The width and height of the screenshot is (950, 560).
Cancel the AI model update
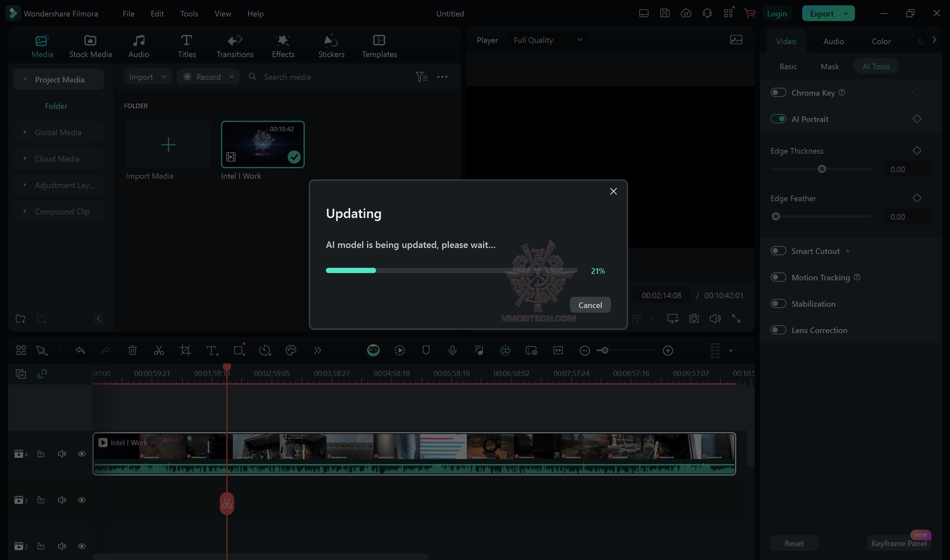[590, 305]
